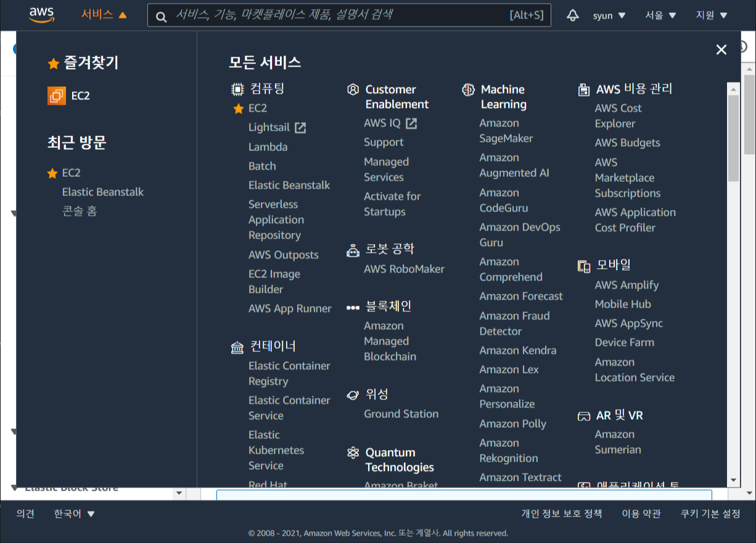Open AWS Outposts
The image size is (756, 543).
284,255
